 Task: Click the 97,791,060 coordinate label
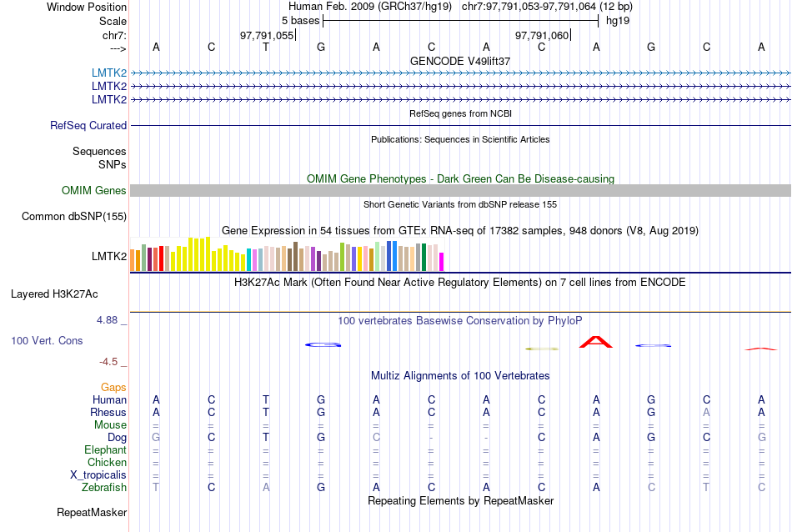coord(542,35)
